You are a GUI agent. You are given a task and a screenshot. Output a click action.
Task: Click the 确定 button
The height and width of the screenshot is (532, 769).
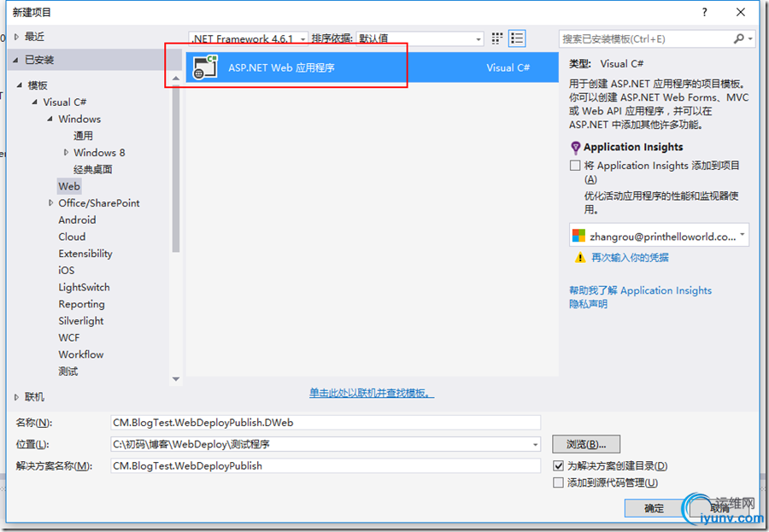[x=654, y=508]
